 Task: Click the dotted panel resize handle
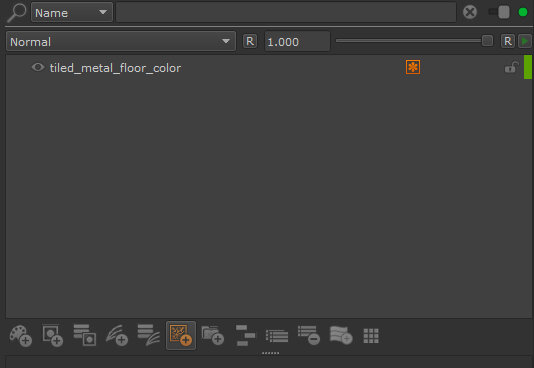point(270,353)
